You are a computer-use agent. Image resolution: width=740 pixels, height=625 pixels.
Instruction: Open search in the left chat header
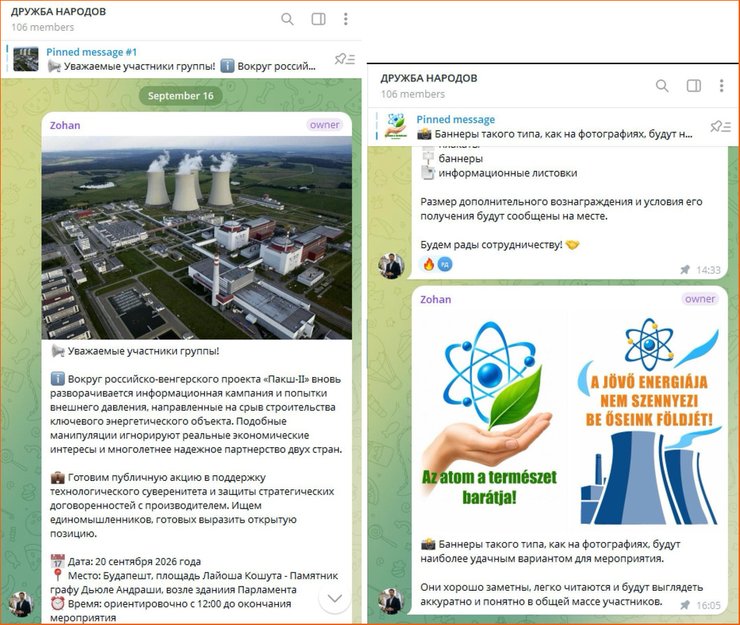[287, 19]
